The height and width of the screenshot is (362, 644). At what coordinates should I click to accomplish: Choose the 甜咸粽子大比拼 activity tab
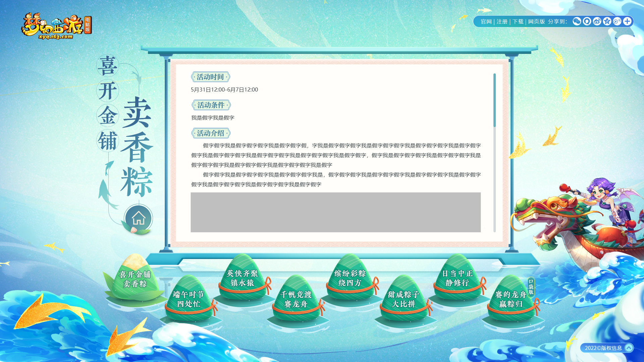tap(404, 299)
